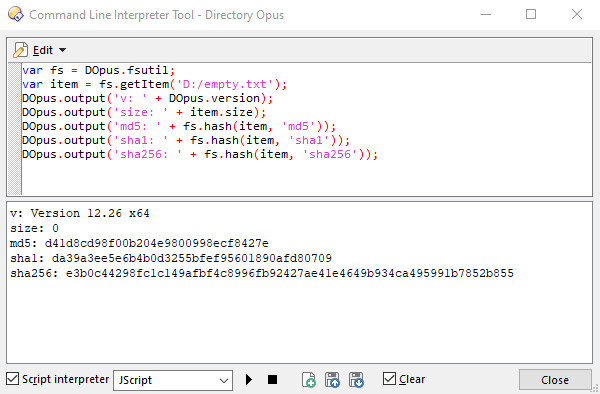Click the fs.getItem('D:/empty.txt') code line

154,84
